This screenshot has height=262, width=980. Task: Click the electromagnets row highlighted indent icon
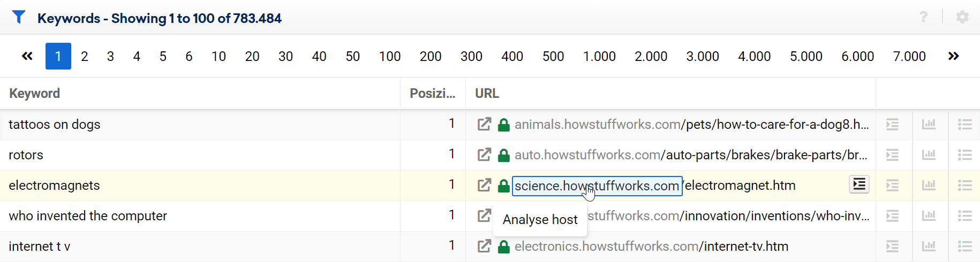859,184
